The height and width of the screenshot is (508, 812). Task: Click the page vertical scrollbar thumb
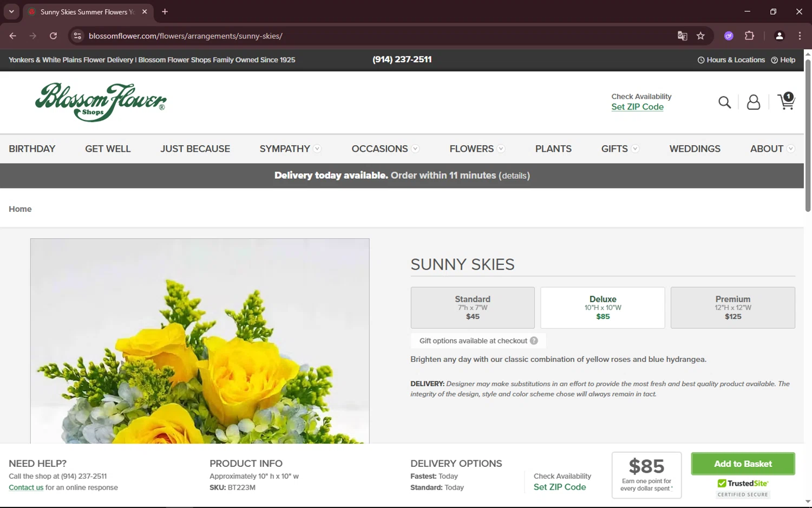(808, 135)
